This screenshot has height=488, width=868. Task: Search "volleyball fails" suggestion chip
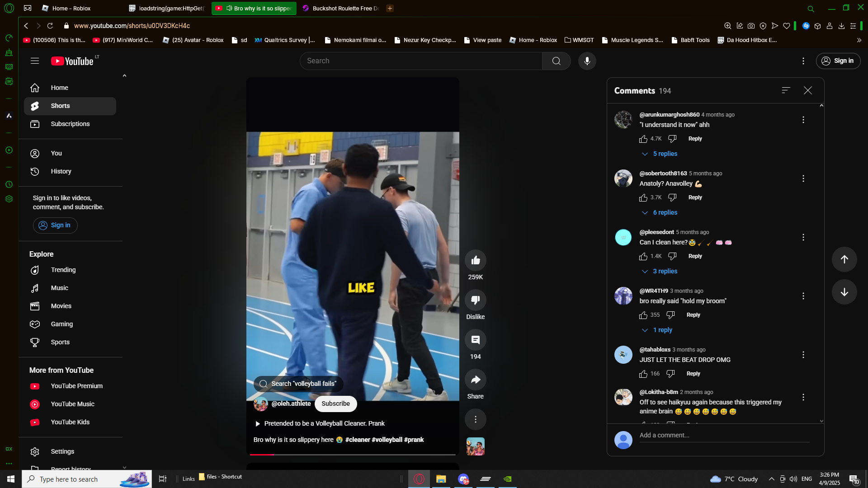[298, 384]
